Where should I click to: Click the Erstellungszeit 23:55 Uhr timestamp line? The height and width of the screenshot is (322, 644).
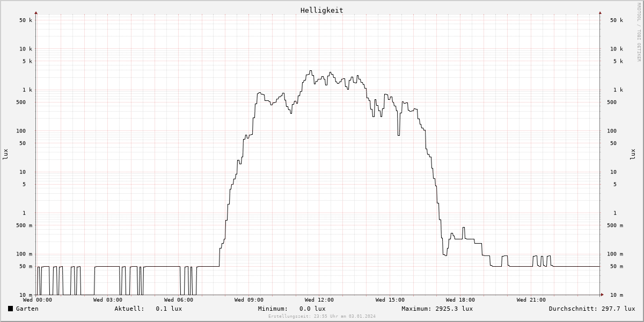tap(322, 317)
